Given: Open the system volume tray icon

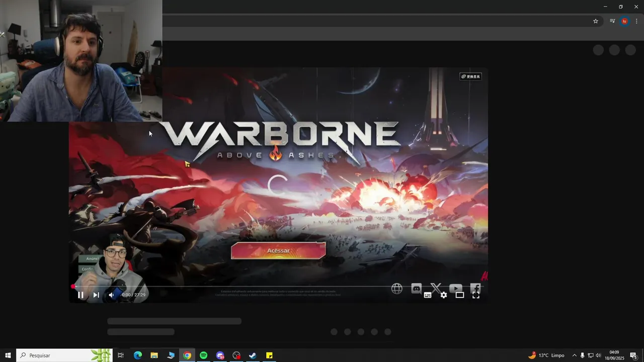Looking at the screenshot, I should [x=598, y=355].
